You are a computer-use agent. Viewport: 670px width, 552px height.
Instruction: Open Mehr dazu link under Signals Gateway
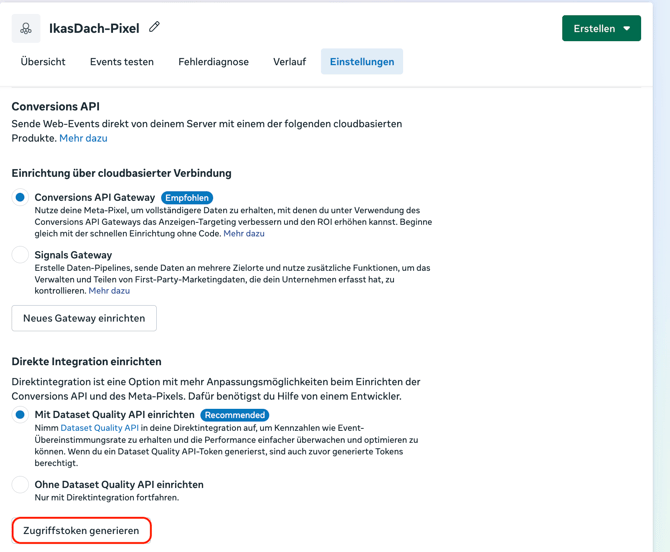coord(109,291)
